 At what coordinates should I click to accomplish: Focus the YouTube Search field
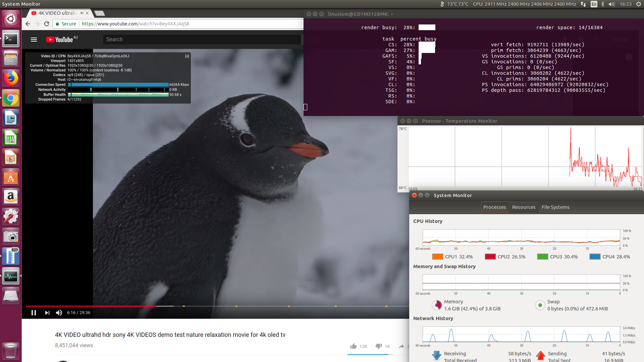202,40
